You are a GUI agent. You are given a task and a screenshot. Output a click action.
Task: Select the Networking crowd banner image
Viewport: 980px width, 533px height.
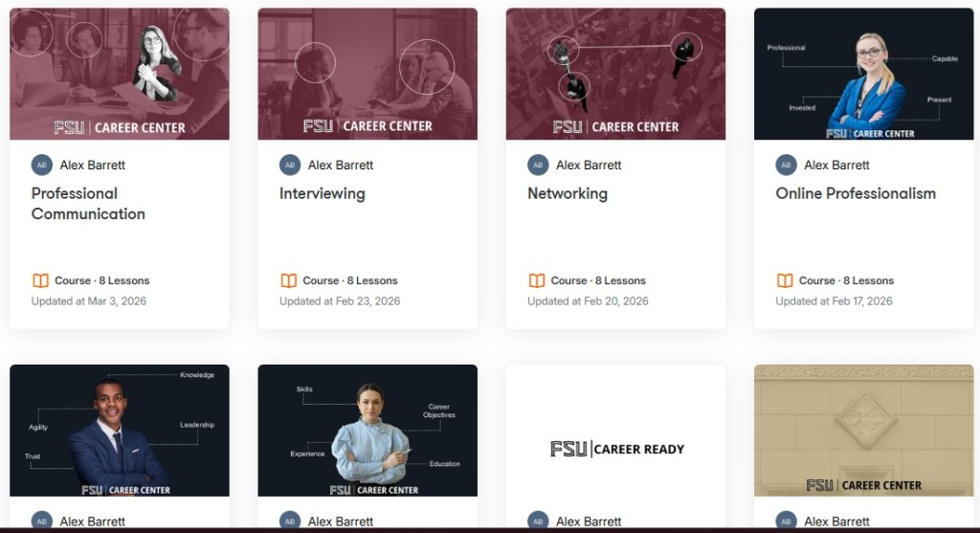click(x=615, y=74)
